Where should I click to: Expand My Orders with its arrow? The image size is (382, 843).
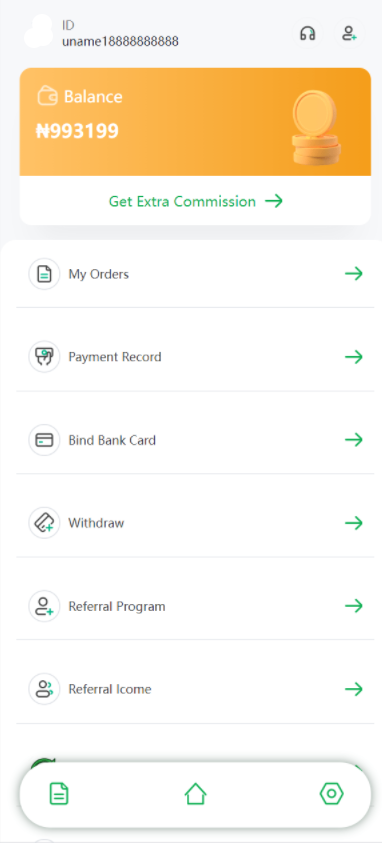354,274
